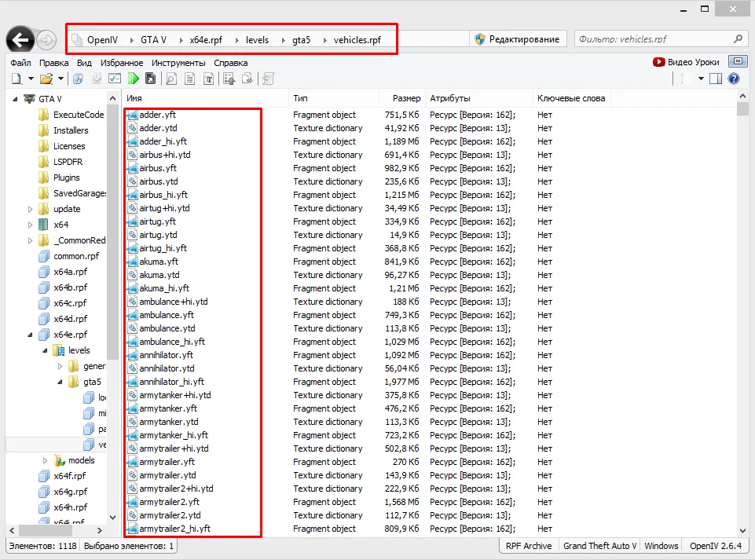Image resolution: width=755 pixels, height=560 pixels.
Task: Click the levels breadcrumb segment
Action: [x=257, y=39]
